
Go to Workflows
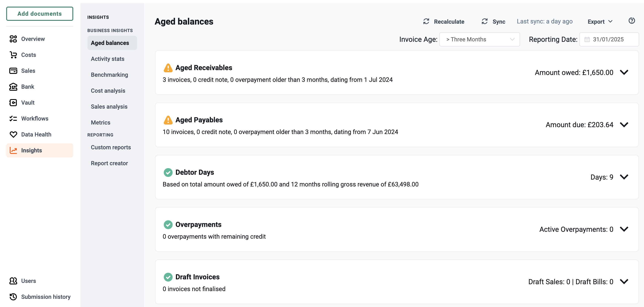[40, 119]
